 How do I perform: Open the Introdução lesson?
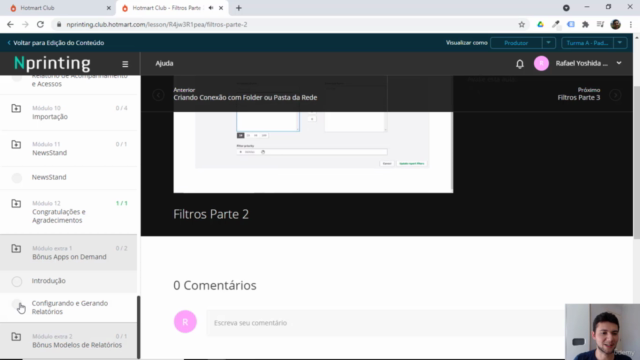click(x=49, y=281)
